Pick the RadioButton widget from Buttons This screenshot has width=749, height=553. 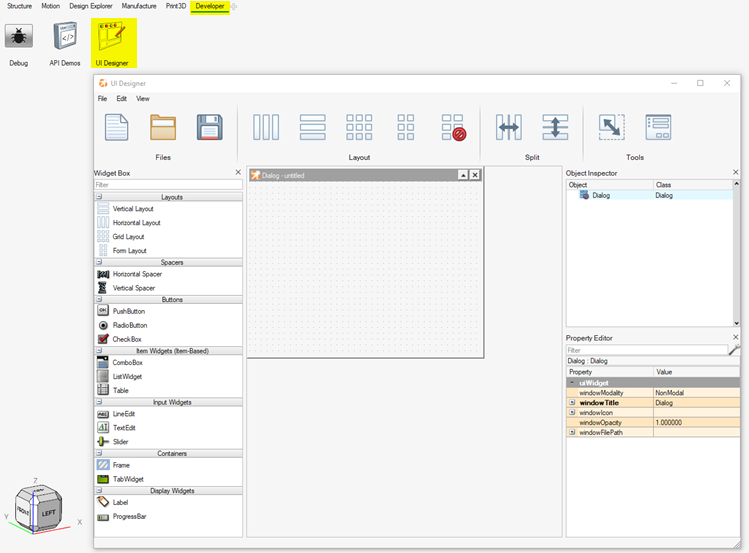[x=129, y=325]
